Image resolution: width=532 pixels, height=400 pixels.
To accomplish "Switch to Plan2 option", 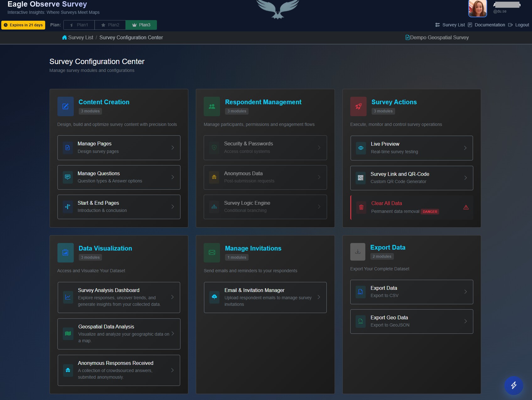I will (110, 25).
